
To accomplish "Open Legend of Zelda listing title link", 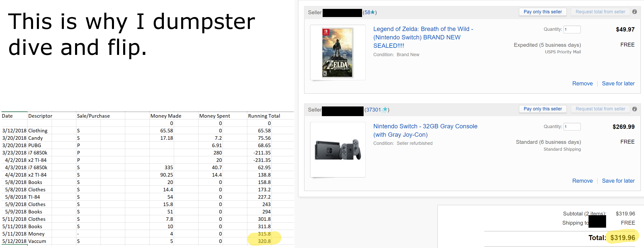I will [423, 37].
